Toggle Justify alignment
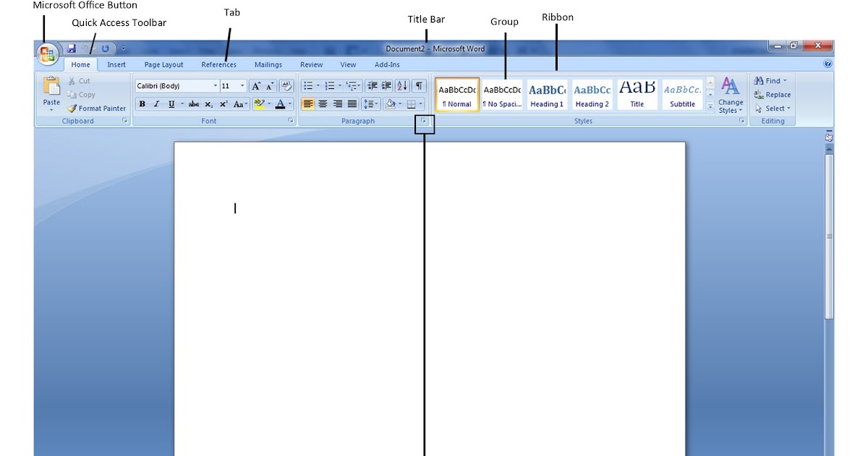Screen dimensions: 868x456 point(352,104)
